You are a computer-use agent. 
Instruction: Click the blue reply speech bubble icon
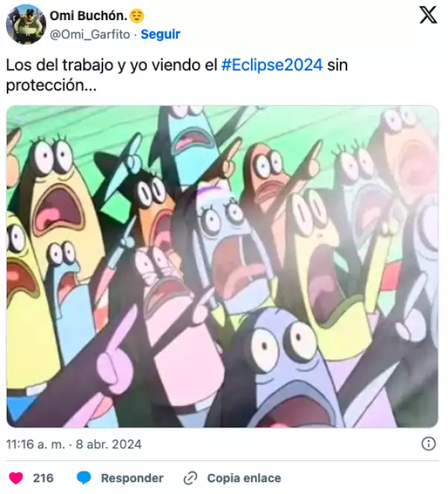(x=84, y=478)
